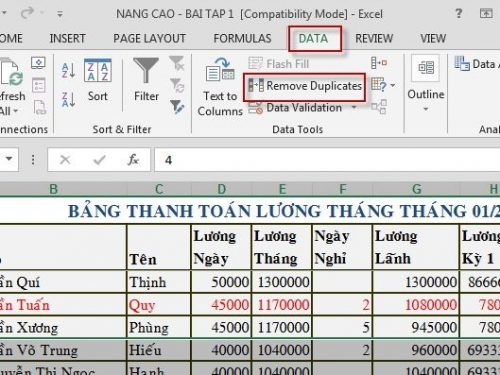Click the Lương Lãnh header cell
The width and height of the screenshot is (500, 375).
416,247
